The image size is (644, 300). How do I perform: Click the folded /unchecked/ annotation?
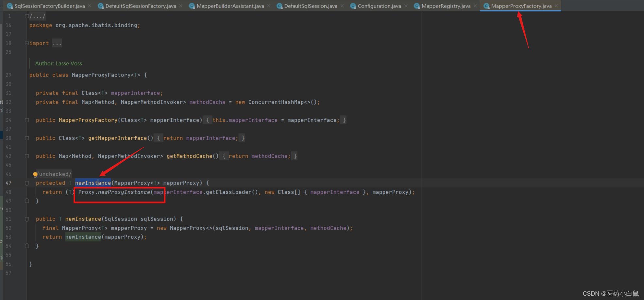54,174
